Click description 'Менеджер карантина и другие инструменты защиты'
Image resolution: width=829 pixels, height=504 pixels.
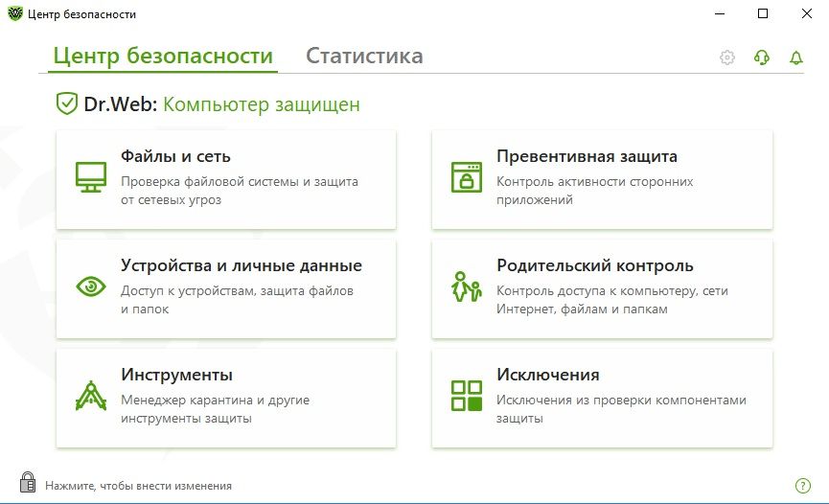click(216, 409)
